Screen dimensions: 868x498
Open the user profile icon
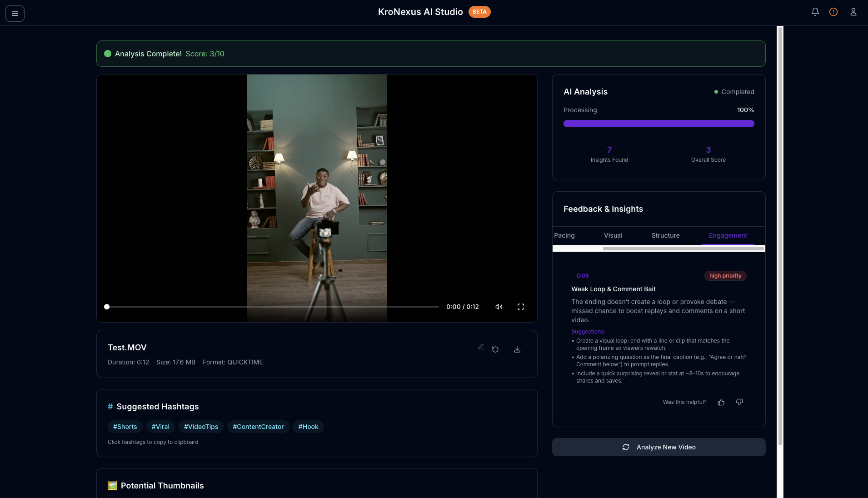[853, 12]
